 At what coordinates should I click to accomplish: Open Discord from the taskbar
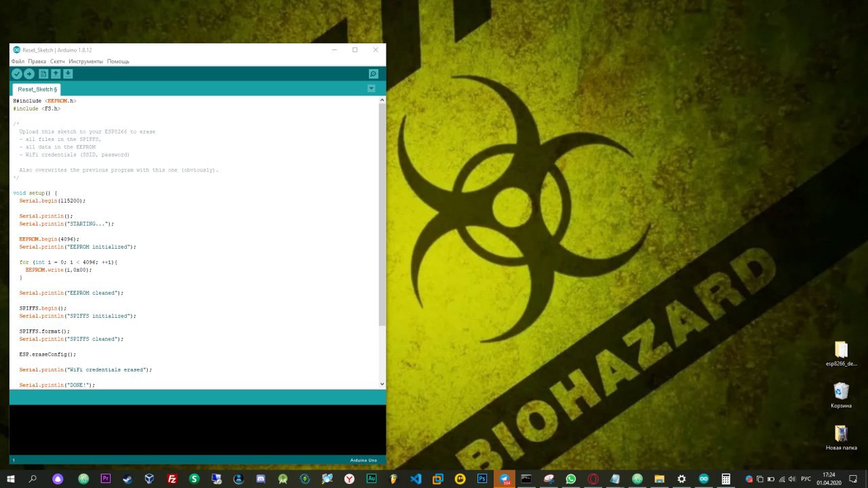click(260, 479)
